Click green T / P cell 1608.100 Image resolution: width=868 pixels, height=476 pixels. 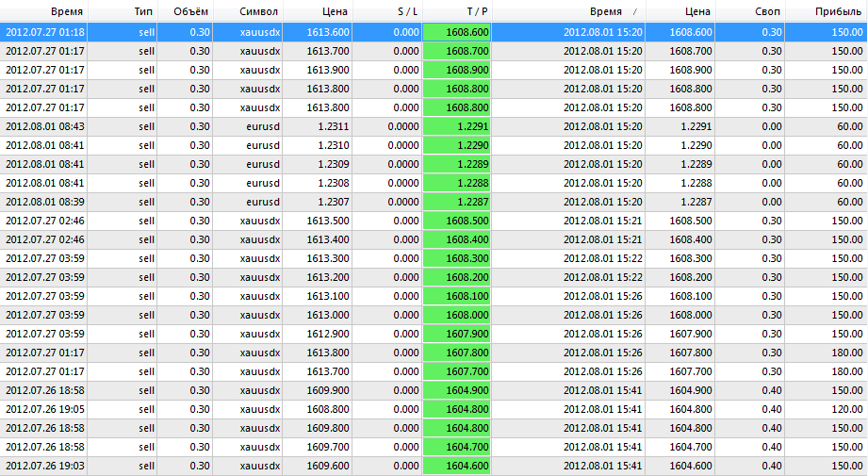tap(457, 296)
